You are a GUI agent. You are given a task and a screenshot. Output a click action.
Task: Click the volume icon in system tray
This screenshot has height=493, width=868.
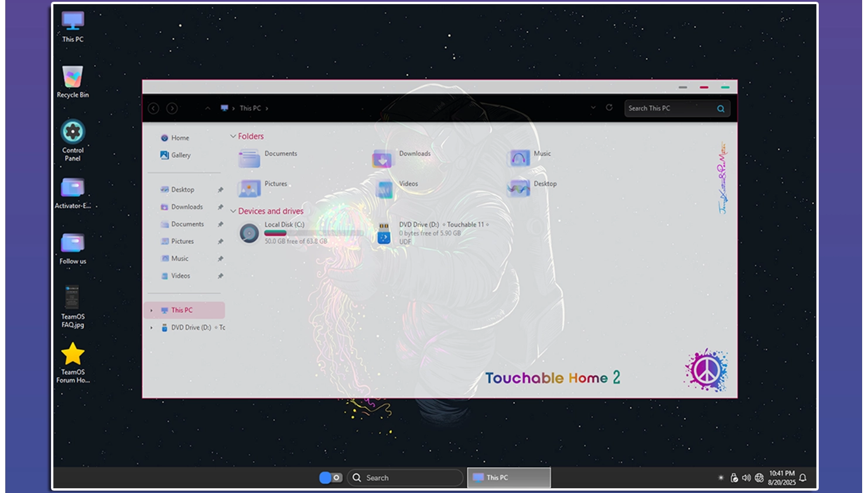tap(746, 478)
